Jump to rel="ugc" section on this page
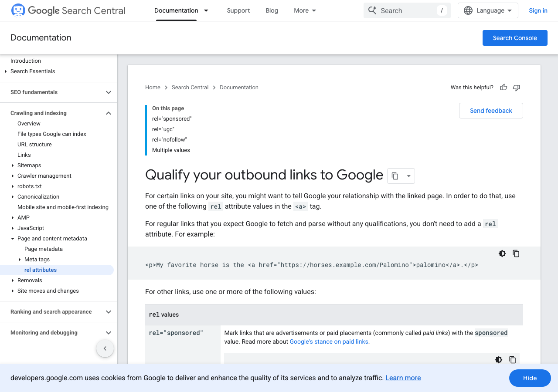This screenshot has width=558, height=392. pos(163,129)
